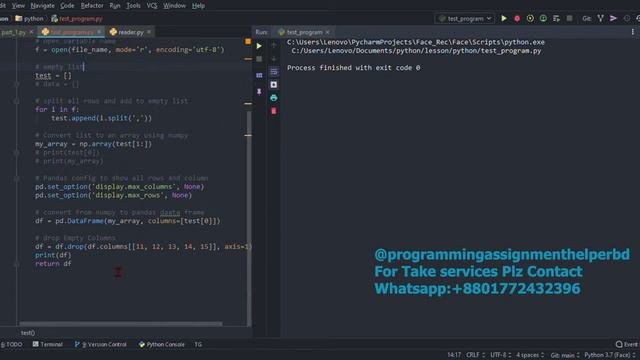
Task: Open the Event Log button
Action: tap(627, 344)
